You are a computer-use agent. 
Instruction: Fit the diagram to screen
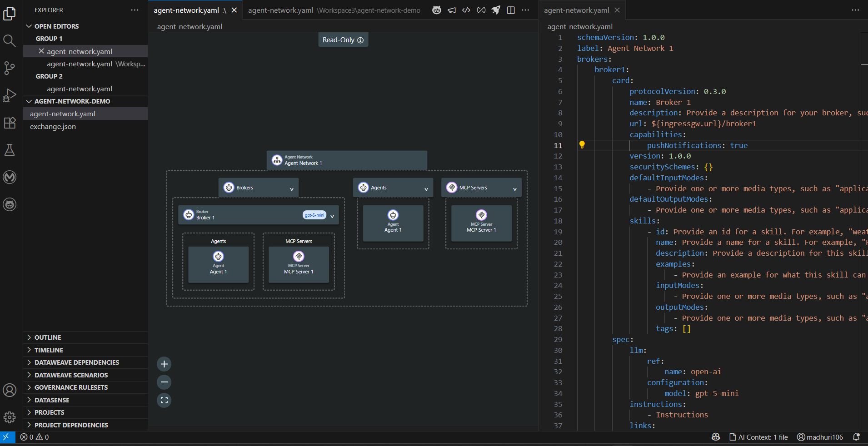pyautogui.click(x=164, y=400)
